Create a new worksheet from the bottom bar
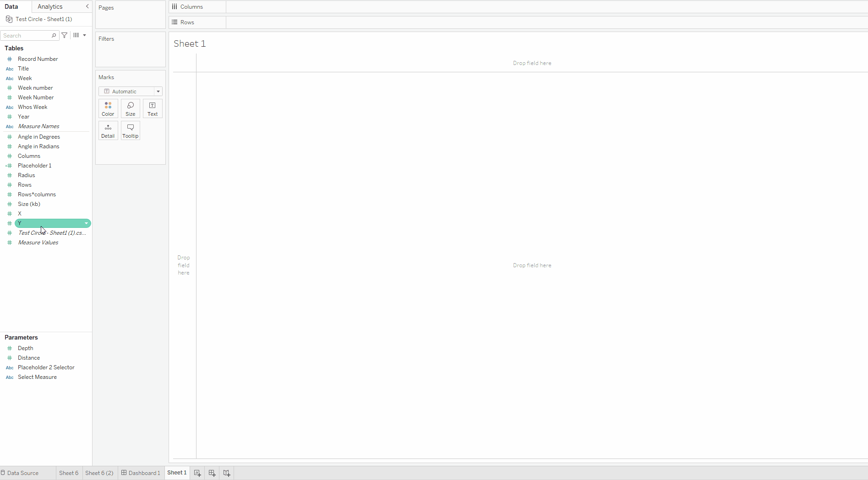The width and height of the screenshot is (868, 480). (197, 473)
